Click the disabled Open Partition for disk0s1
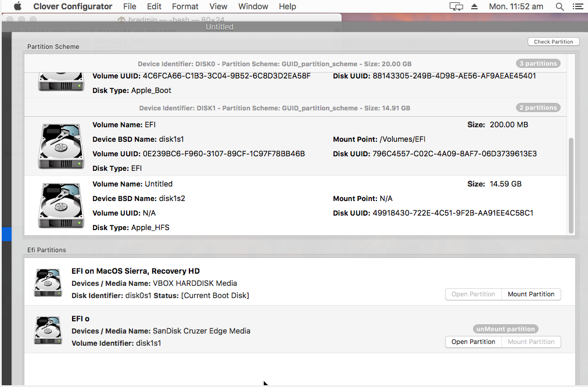 pyautogui.click(x=474, y=294)
